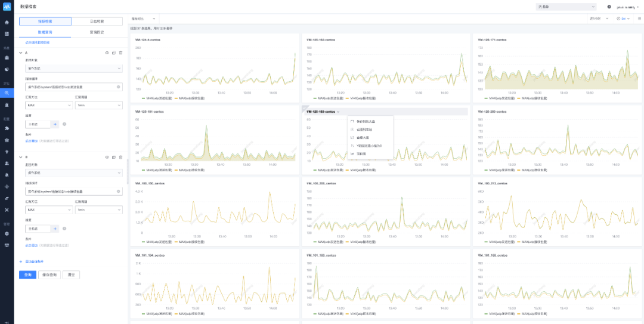Select the highlighted search magnifier sidebar icon
Screen dimensions: 644x324
coord(7,93)
